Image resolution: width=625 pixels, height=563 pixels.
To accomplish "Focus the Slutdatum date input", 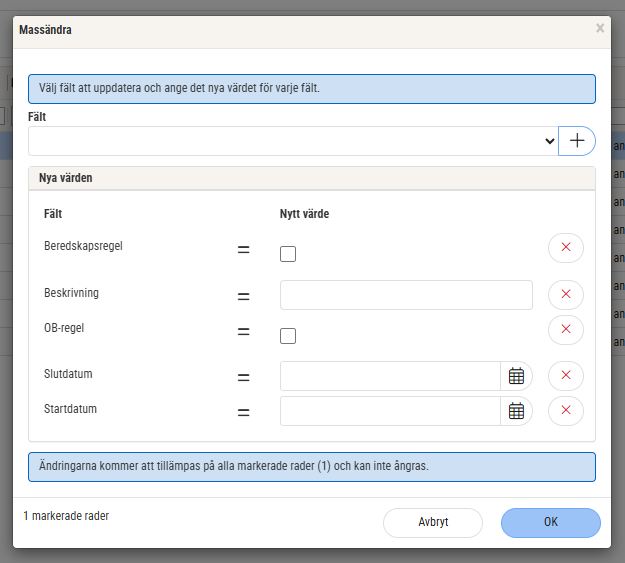I will tap(390, 376).
